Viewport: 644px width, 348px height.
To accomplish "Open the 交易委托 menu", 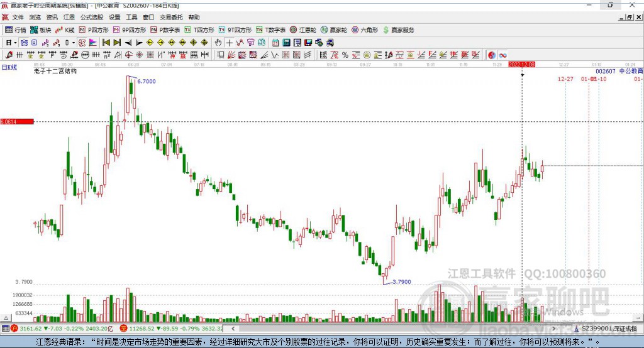I will pyautogui.click(x=171, y=17).
